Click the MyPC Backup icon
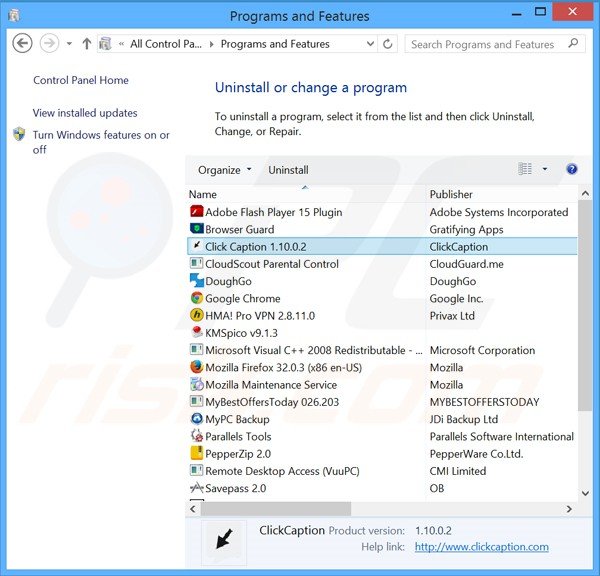 tap(196, 418)
